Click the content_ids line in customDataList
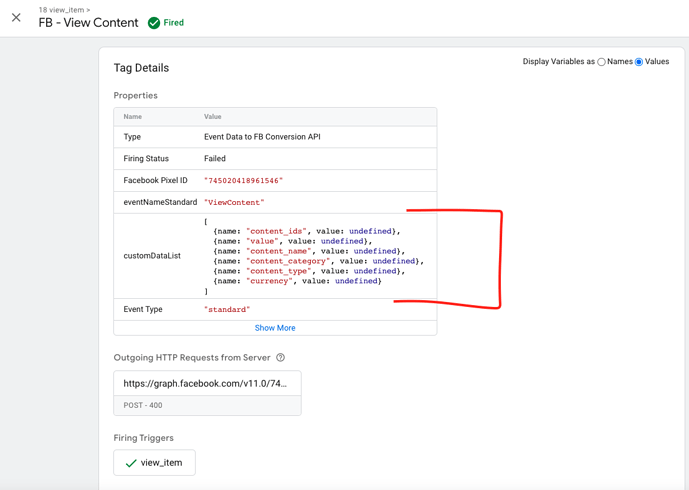The image size is (689, 490). click(x=307, y=231)
